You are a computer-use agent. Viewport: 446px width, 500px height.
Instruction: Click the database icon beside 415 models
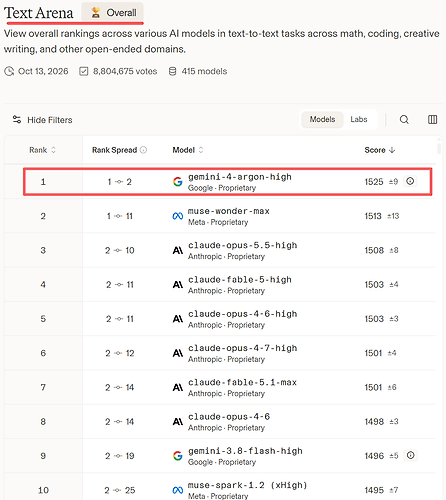[172, 71]
